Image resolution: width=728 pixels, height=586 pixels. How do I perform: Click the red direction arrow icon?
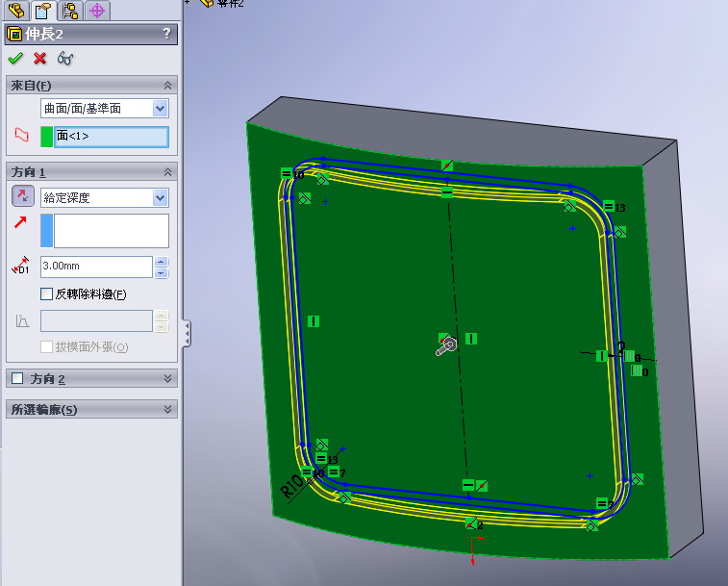[20, 222]
